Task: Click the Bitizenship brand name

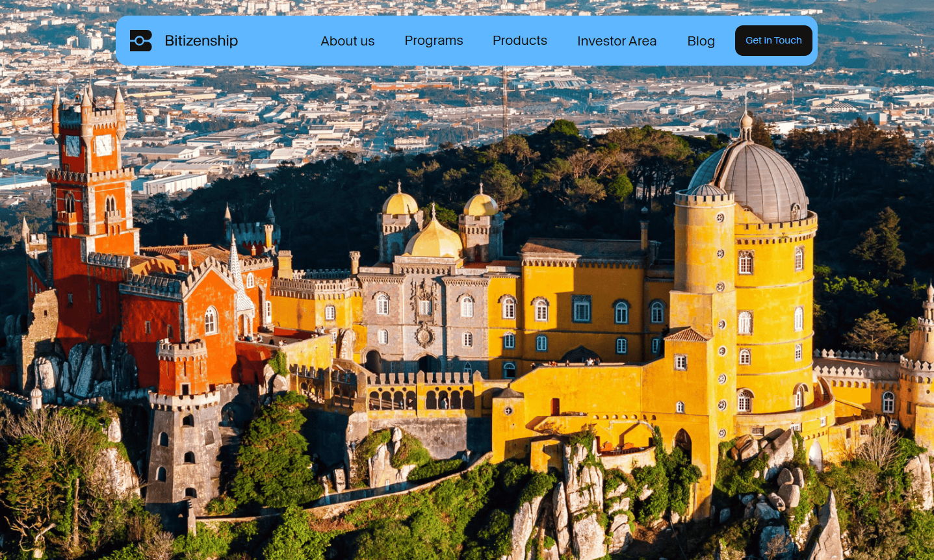Action: 201,40
